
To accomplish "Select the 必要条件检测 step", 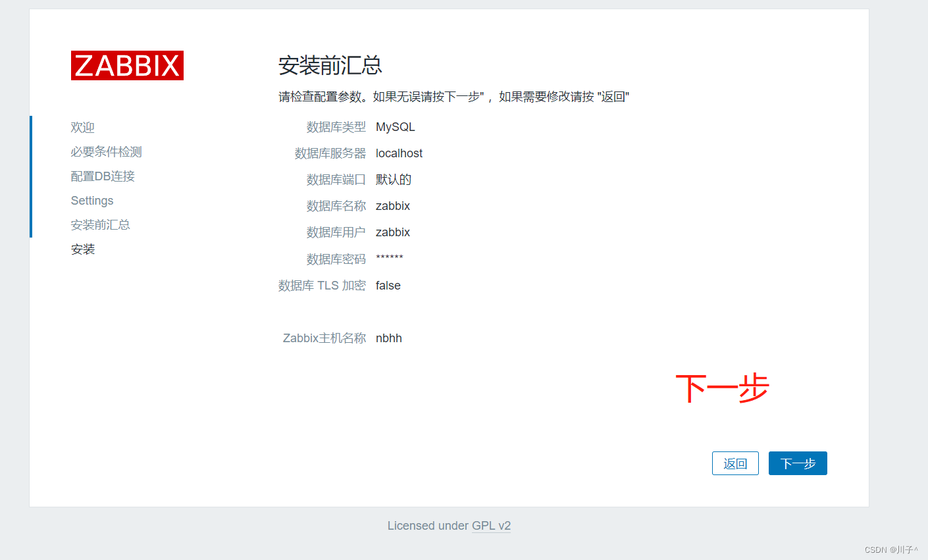I will point(105,151).
